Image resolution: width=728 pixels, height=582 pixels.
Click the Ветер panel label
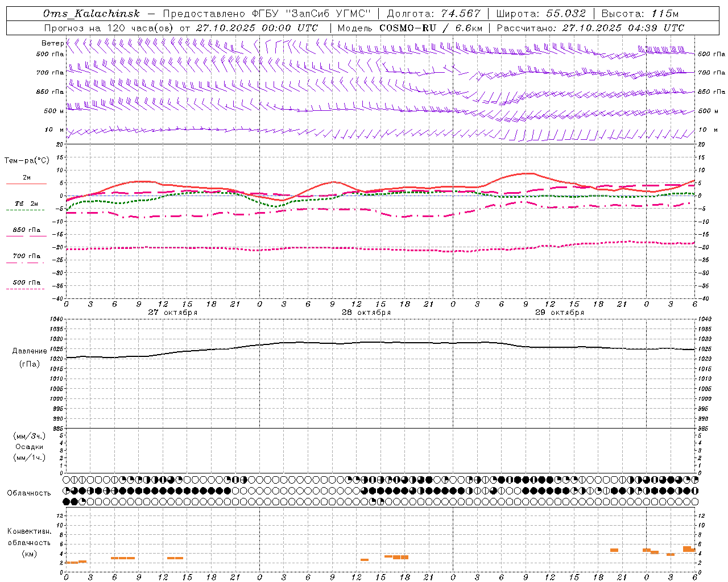(x=52, y=43)
